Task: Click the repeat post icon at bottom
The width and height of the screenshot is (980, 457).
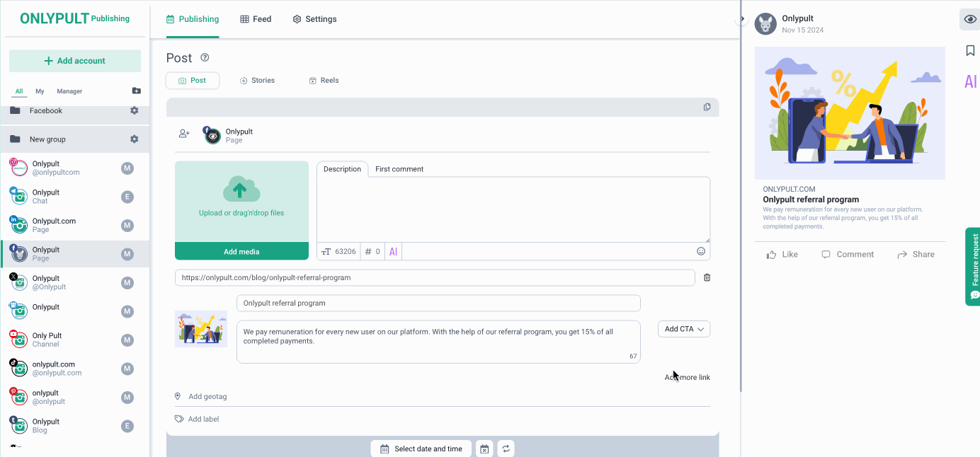Action: (506, 449)
